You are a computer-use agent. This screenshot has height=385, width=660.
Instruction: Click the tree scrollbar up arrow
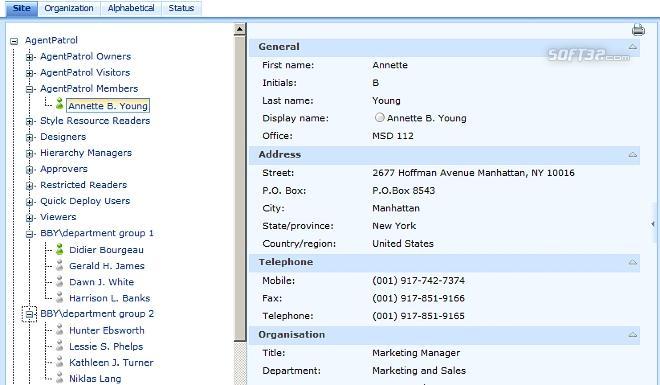click(240, 29)
